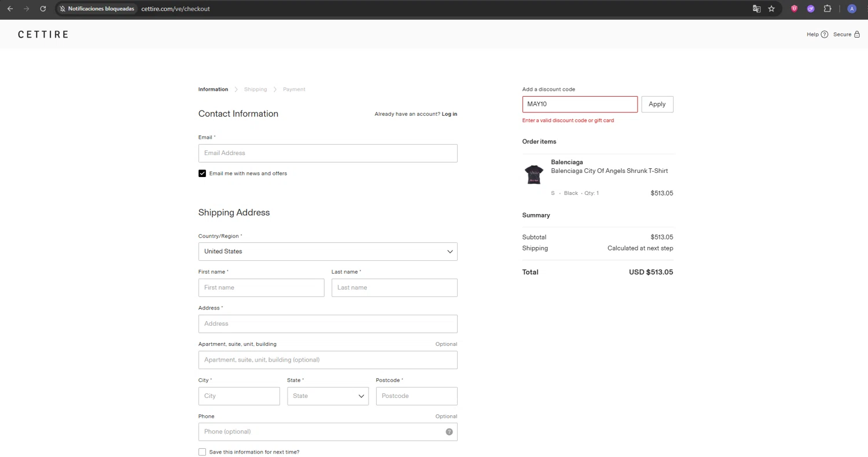Open the translate page icon

tap(756, 9)
